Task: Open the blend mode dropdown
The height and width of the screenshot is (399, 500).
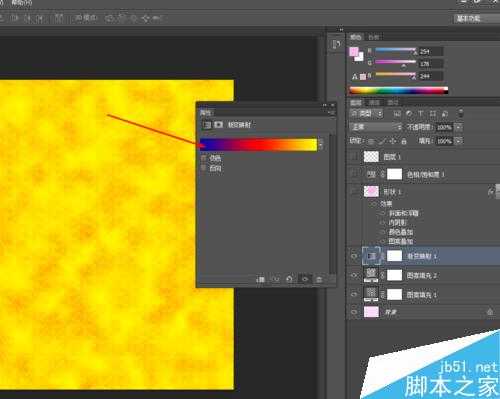Action: [x=376, y=127]
